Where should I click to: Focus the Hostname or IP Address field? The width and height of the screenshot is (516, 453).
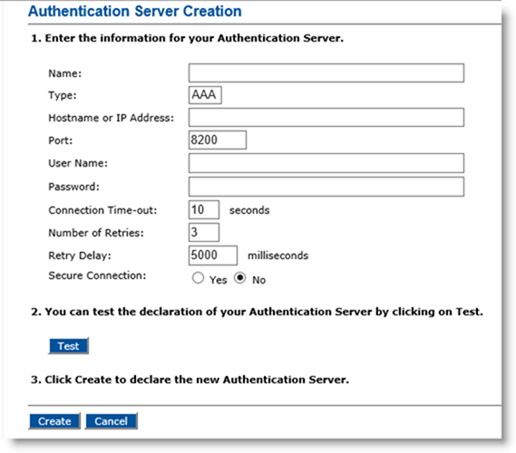[326, 117]
